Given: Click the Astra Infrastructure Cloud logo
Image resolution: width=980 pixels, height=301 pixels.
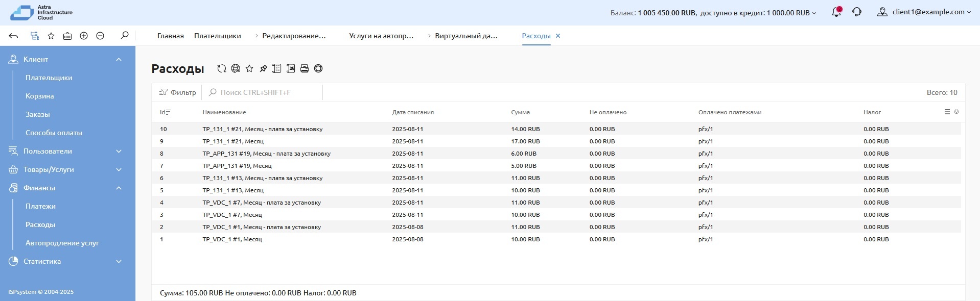Looking at the screenshot, I should (x=41, y=13).
